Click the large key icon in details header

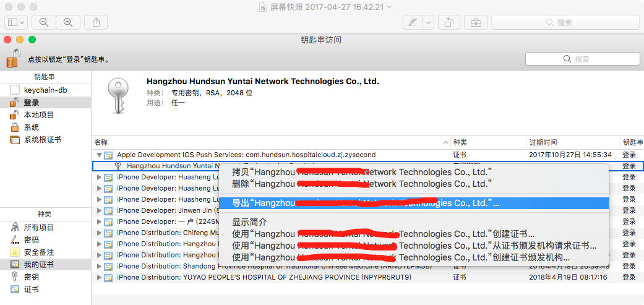[119, 96]
